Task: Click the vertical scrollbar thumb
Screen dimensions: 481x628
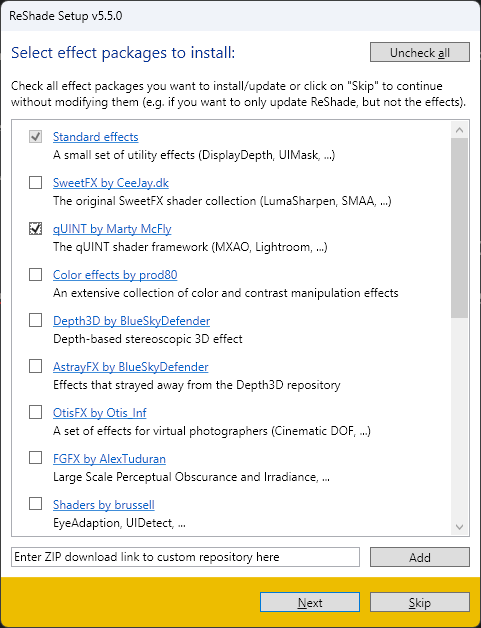Action: (x=459, y=228)
